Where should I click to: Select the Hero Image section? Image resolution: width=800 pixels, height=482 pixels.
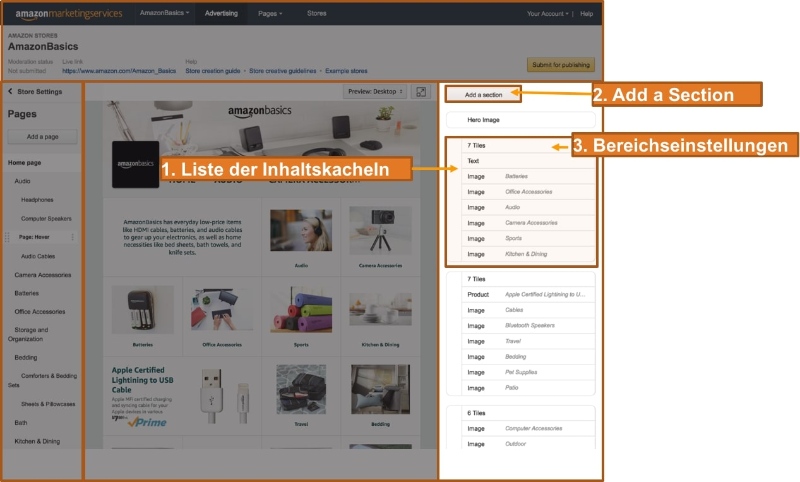click(x=521, y=120)
